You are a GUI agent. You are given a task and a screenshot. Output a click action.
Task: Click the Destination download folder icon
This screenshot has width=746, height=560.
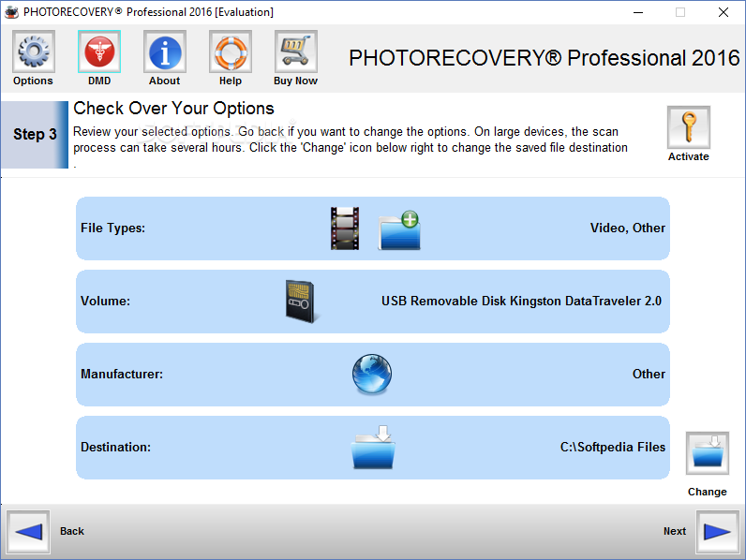point(374,448)
